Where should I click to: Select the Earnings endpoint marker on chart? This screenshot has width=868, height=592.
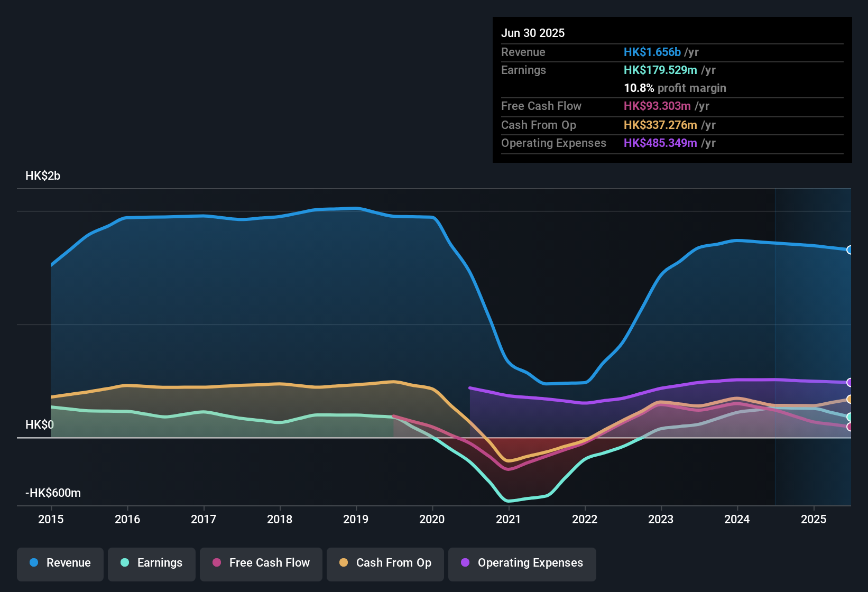[850, 417]
